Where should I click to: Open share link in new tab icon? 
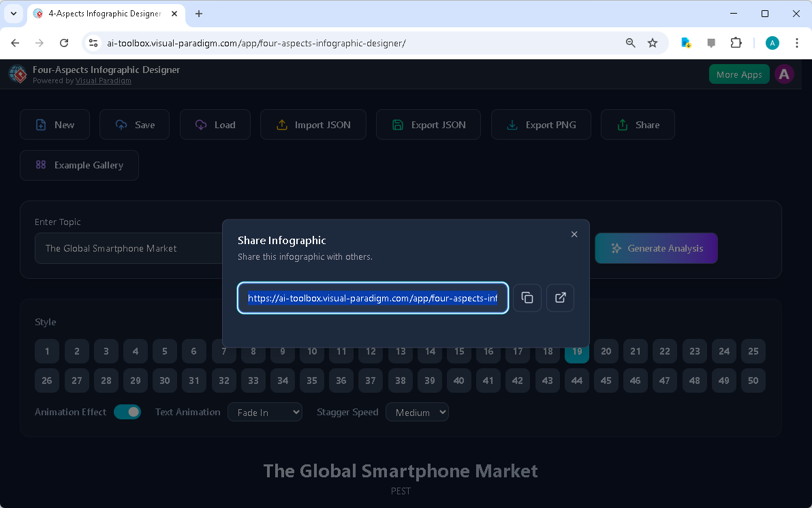coord(559,298)
